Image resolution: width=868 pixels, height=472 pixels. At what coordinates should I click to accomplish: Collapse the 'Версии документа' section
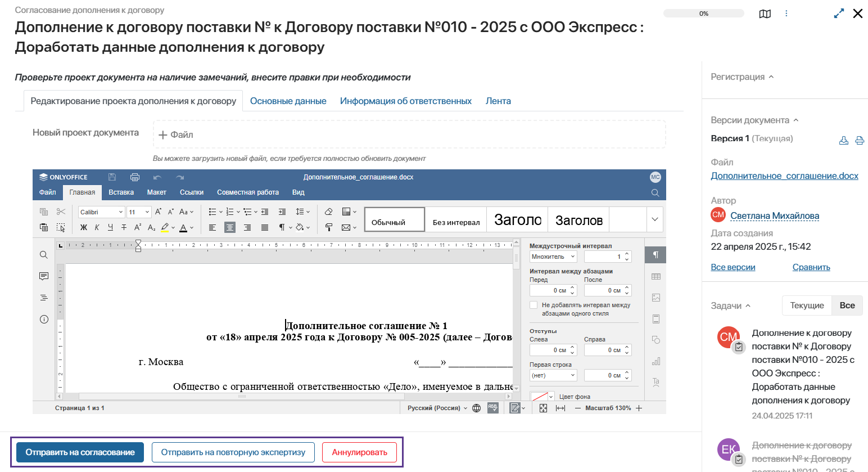click(795, 120)
